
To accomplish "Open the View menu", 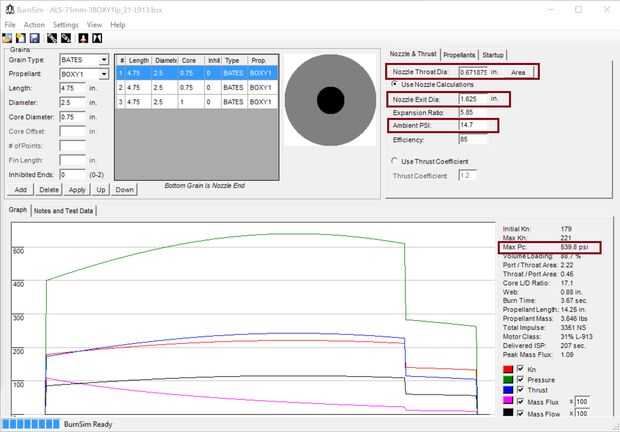I will pos(95,25).
